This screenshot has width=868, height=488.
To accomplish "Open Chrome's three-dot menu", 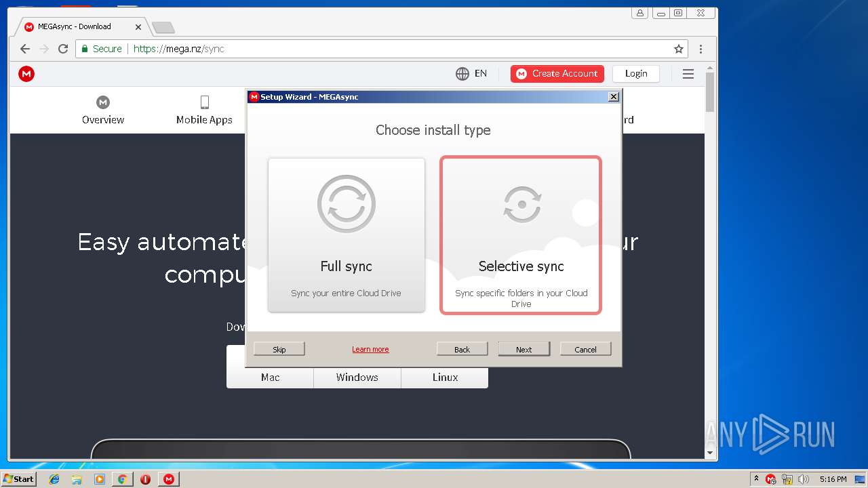I will 701,49.
